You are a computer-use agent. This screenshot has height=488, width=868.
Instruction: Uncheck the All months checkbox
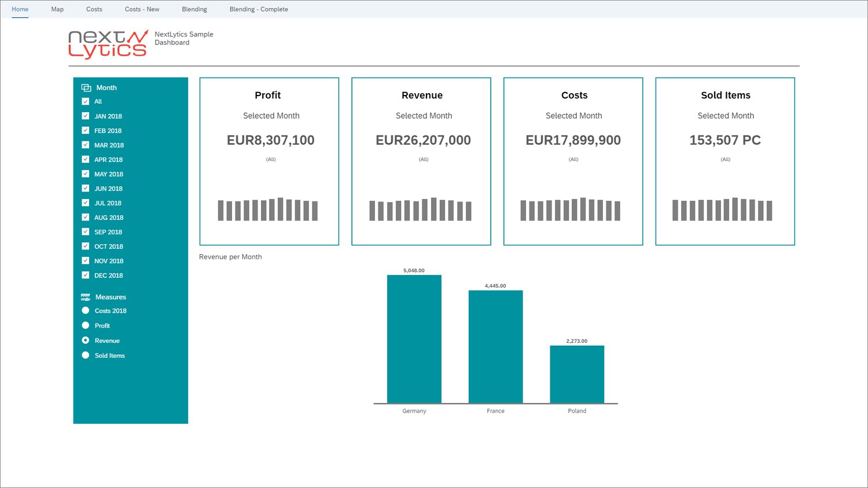click(x=85, y=101)
